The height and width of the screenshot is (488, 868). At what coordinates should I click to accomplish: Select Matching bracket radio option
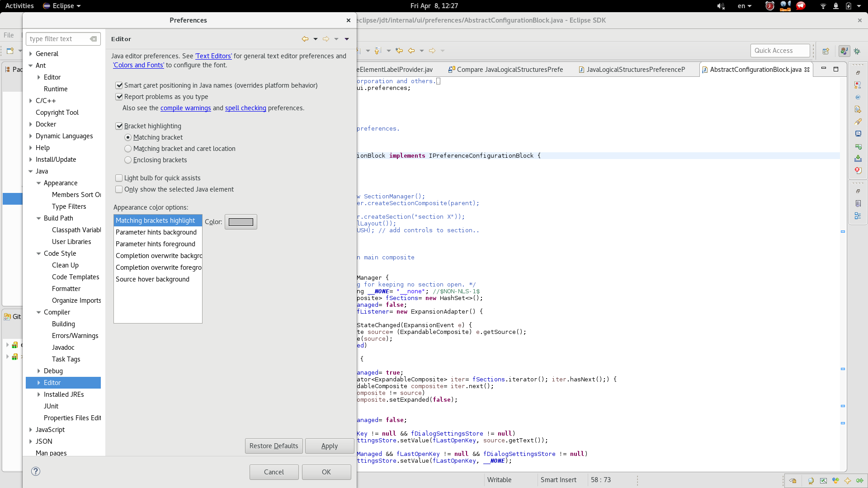[128, 137]
